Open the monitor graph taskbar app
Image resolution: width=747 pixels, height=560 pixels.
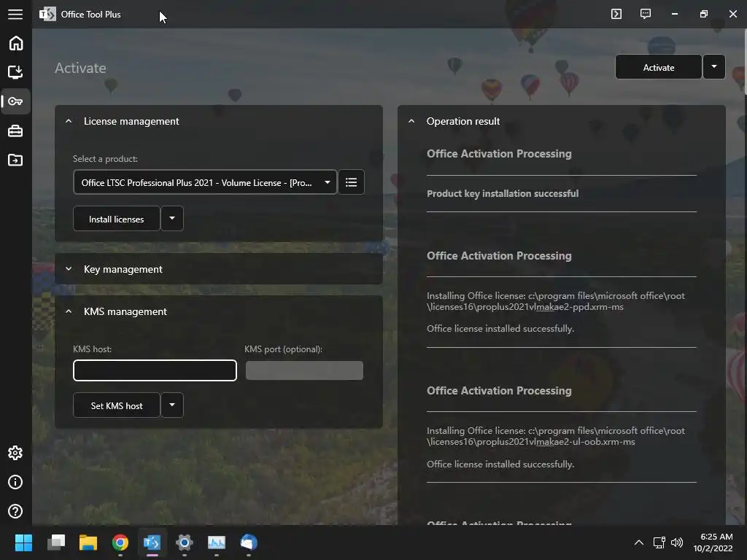[x=216, y=542]
